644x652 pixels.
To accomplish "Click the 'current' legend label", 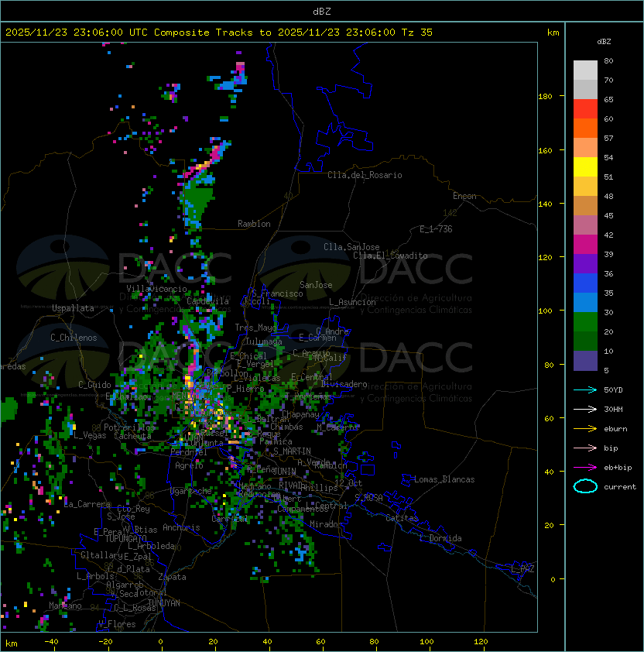I will click(620, 487).
